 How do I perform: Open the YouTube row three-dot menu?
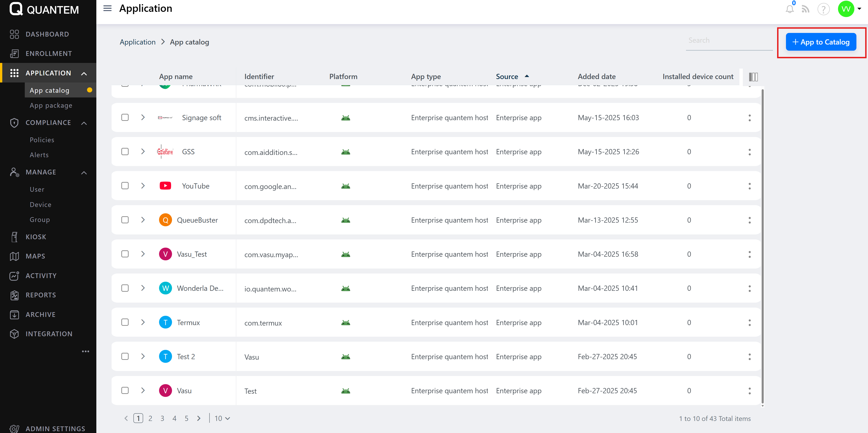[749, 186]
